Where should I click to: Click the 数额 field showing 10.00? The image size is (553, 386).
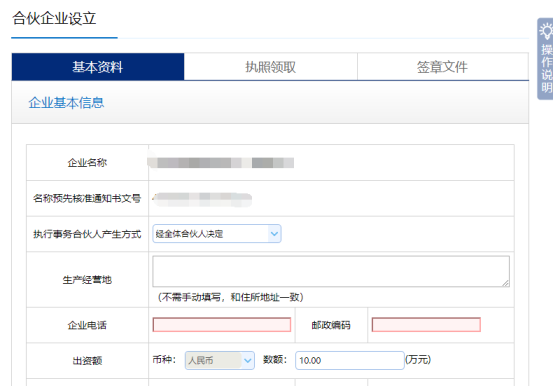pos(350,360)
